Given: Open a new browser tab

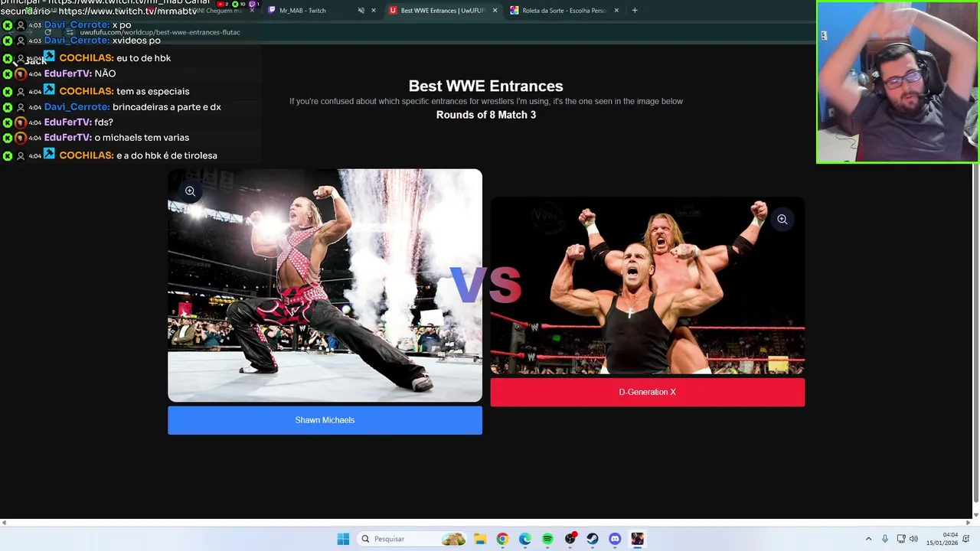Looking at the screenshot, I should click(635, 11).
